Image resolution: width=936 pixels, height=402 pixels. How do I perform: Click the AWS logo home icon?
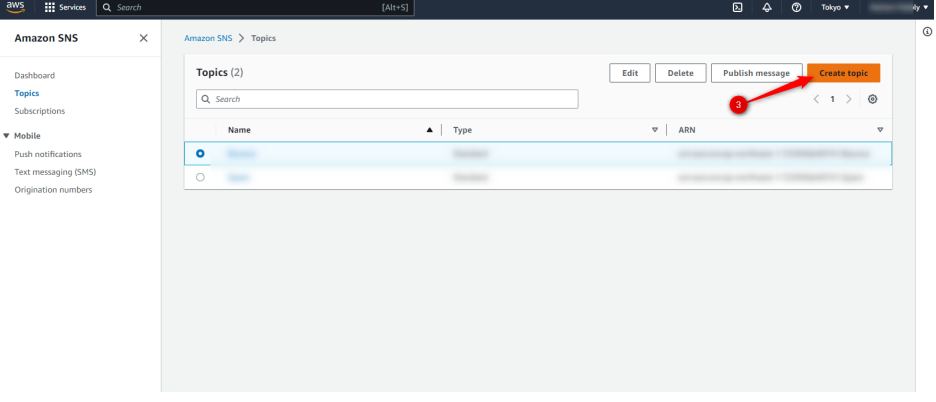(x=15, y=7)
